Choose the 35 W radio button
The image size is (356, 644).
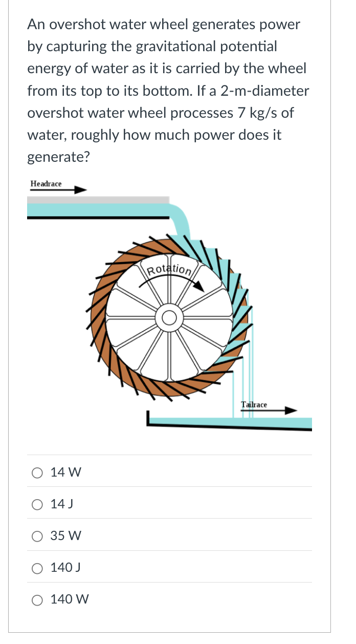[x=37, y=536]
